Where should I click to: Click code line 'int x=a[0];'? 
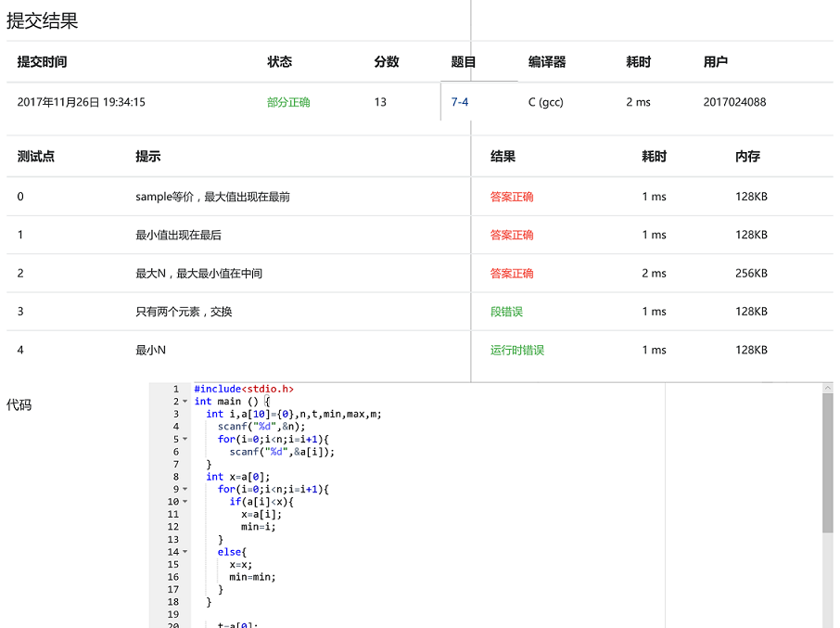tap(238, 477)
